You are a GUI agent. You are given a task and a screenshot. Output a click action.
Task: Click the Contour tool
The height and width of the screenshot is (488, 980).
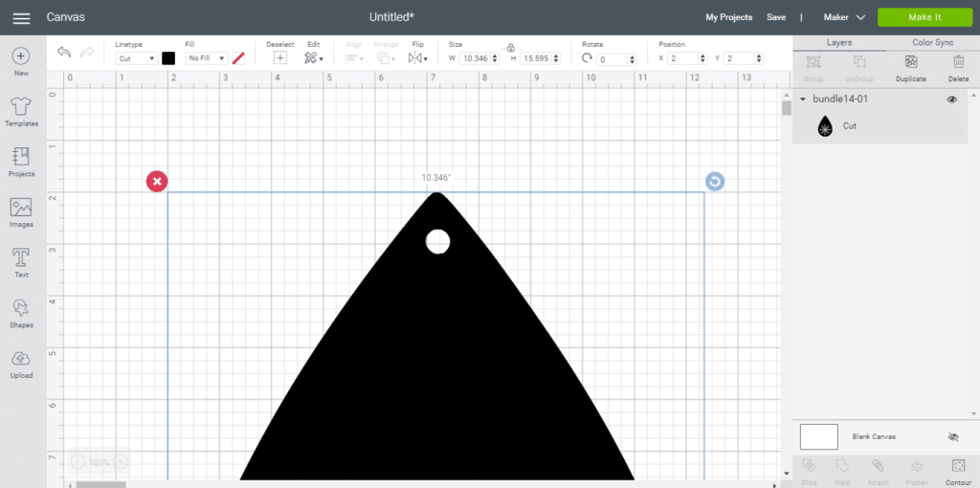point(958,468)
